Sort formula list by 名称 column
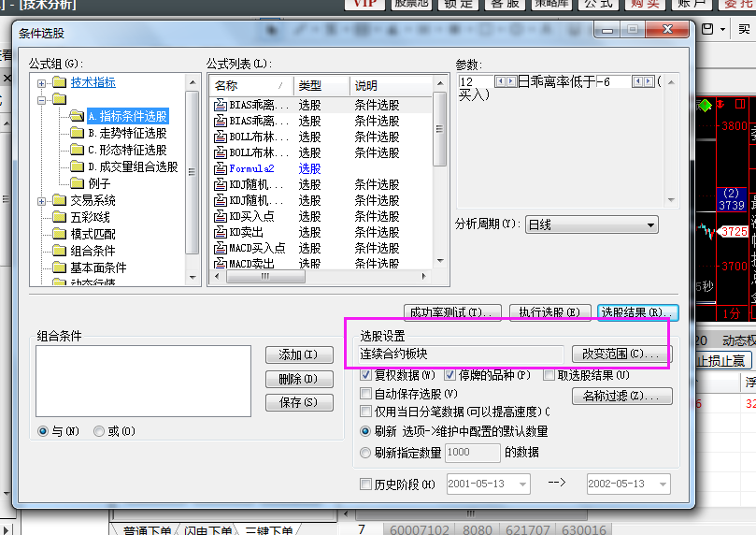Screen dimensions: 756x535 pos(251,86)
